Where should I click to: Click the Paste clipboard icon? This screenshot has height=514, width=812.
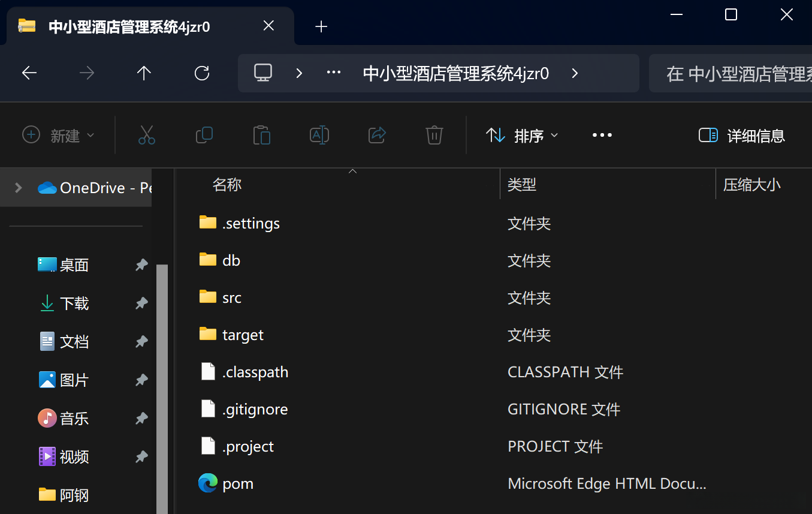tap(262, 135)
